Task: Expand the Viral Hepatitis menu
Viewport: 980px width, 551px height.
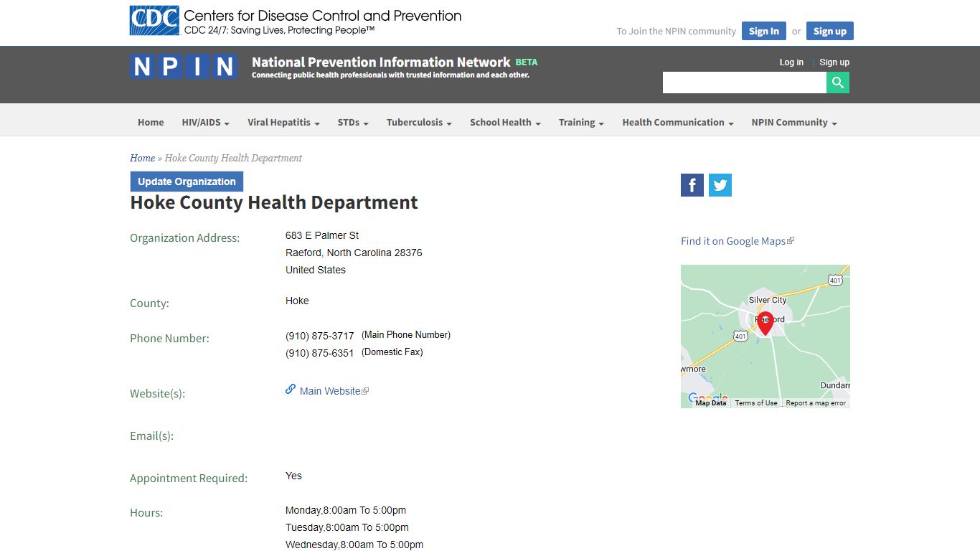Action: 284,123
